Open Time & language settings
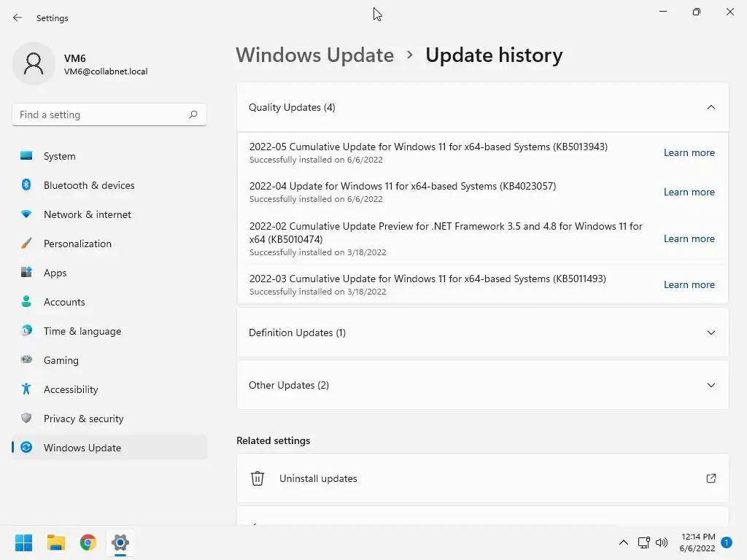 tap(109, 330)
